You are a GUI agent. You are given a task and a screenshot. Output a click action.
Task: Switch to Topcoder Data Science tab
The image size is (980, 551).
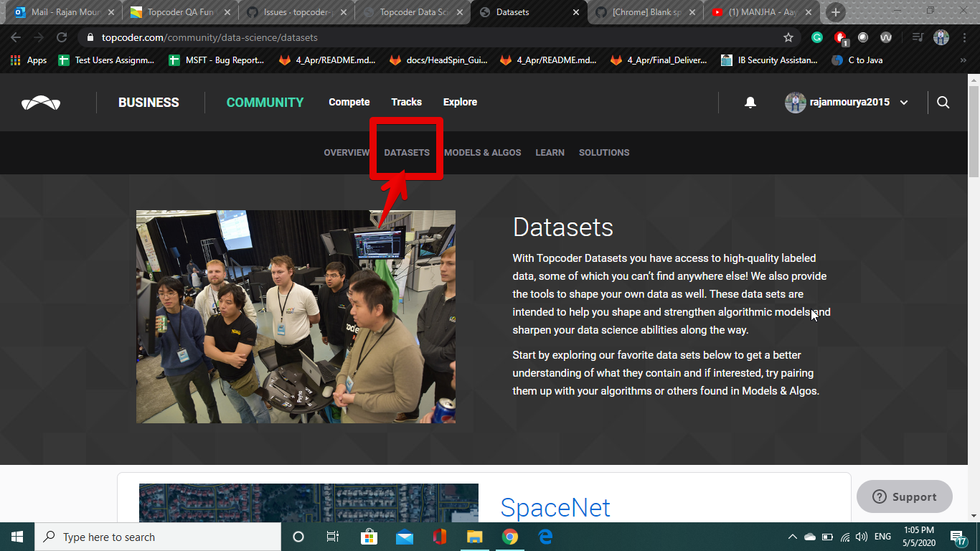click(x=413, y=12)
